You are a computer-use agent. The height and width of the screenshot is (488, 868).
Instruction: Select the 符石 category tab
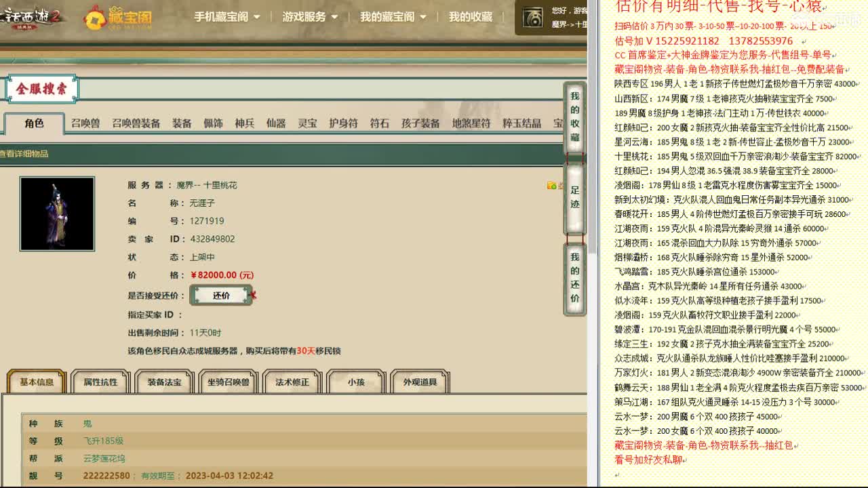pos(380,123)
